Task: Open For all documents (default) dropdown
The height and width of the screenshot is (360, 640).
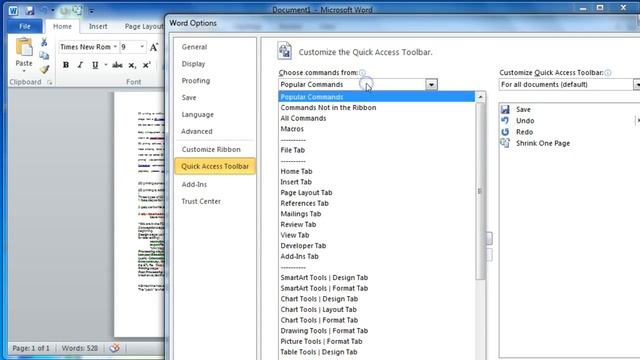Action: pyautogui.click(x=637, y=84)
